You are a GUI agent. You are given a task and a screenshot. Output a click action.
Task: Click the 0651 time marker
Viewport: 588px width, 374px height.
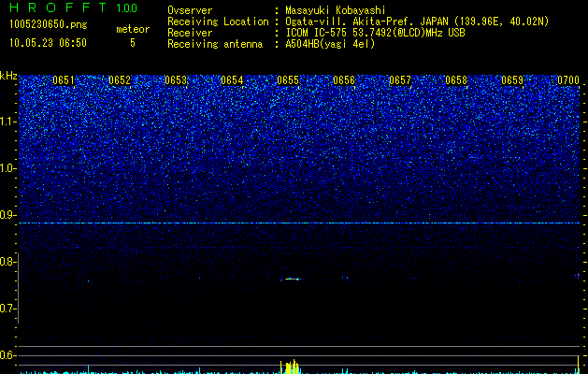tap(64, 80)
